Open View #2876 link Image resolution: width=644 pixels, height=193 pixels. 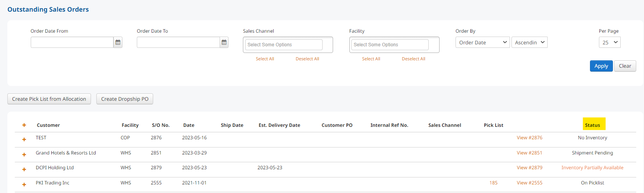pyautogui.click(x=529, y=138)
